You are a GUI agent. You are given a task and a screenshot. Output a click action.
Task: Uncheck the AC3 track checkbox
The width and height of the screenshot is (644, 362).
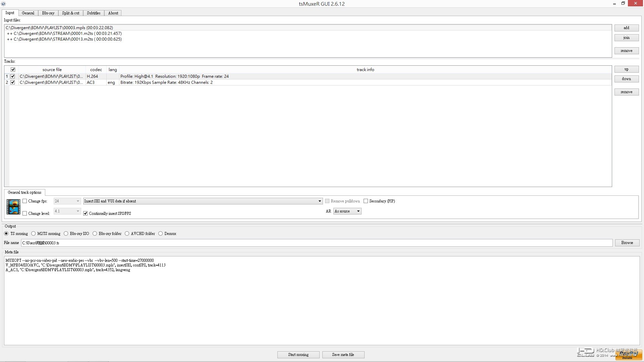pyautogui.click(x=13, y=82)
